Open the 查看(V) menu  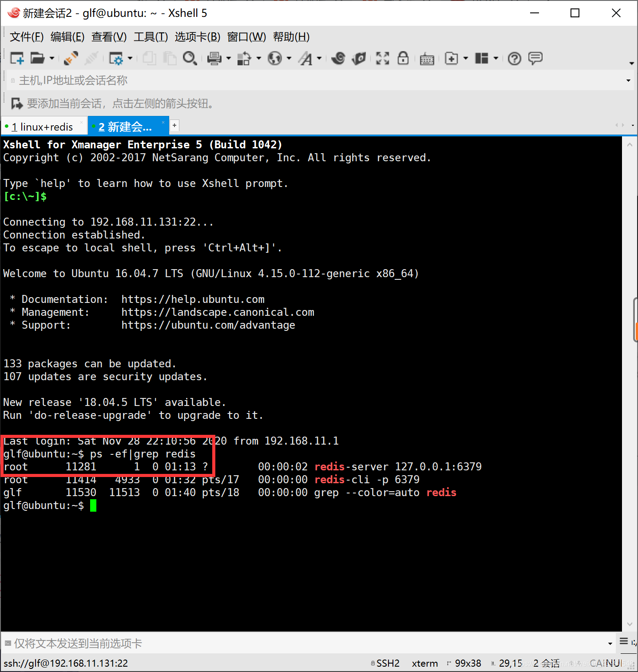(x=109, y=37)
